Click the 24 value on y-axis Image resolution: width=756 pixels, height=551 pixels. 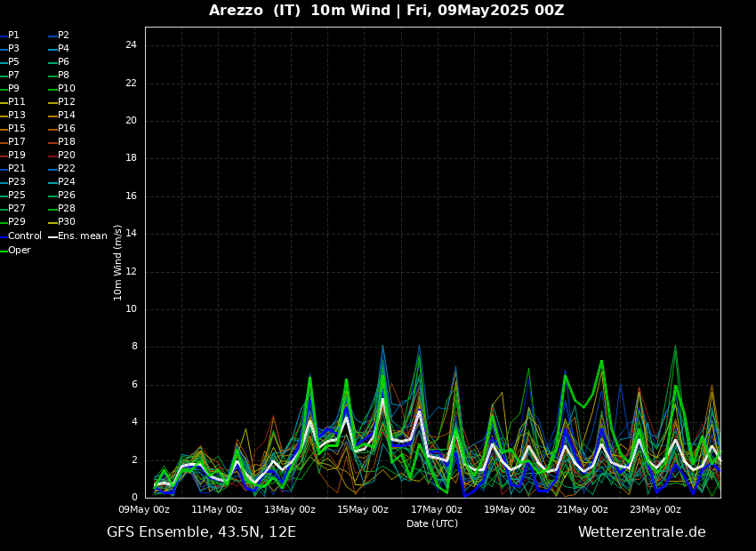[x=131, y=45]
